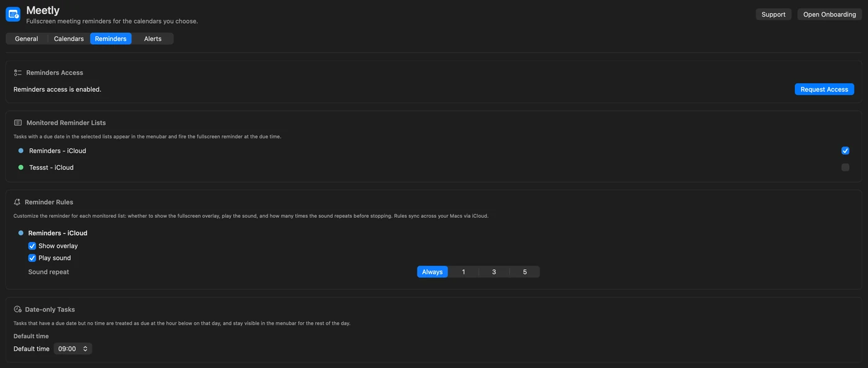This screenshot has width=868, height=368.
Task: Open the General tab
Action: (27, 38)
